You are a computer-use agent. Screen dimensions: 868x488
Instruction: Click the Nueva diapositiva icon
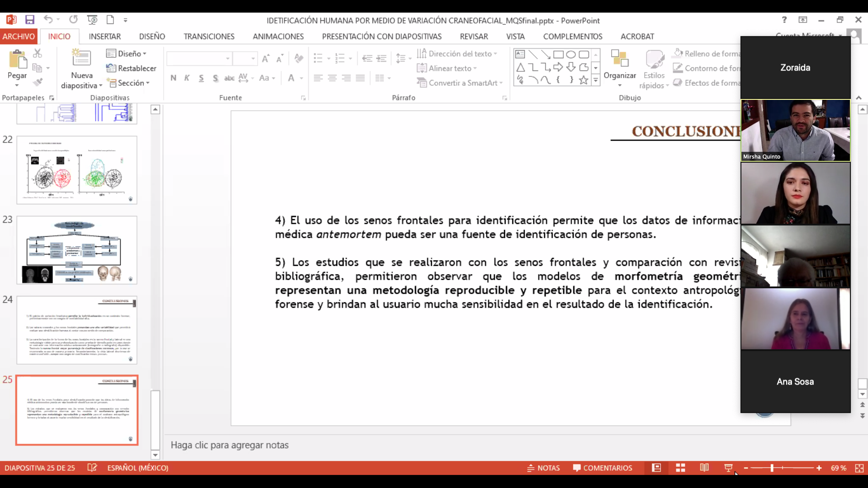(82, 58)
